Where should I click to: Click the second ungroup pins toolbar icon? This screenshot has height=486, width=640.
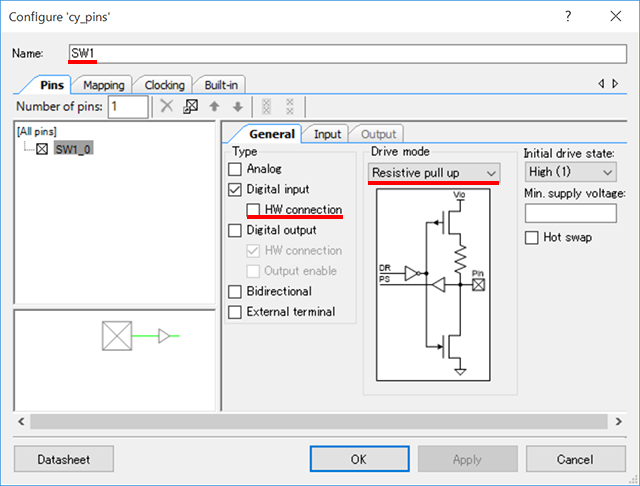290,107
